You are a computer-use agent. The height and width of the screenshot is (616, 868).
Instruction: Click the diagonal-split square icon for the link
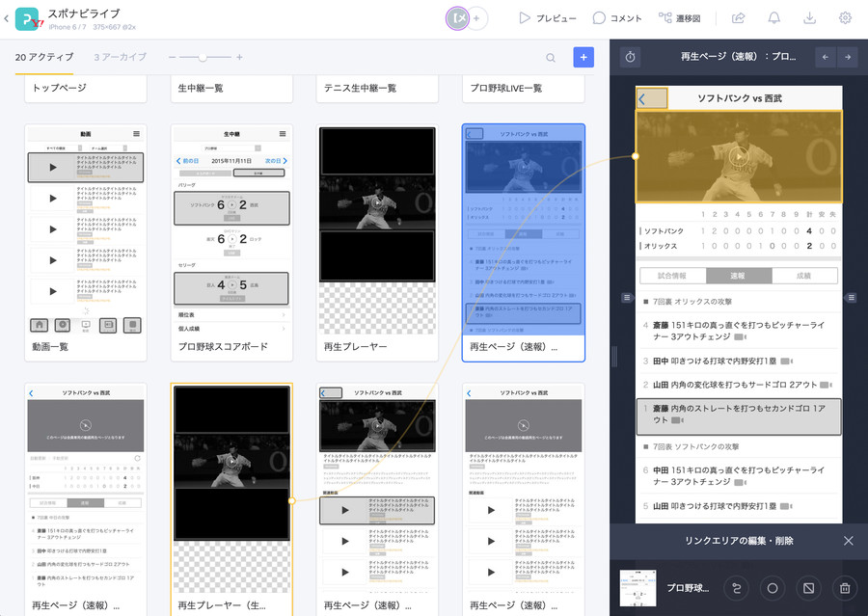click(809, 588)
